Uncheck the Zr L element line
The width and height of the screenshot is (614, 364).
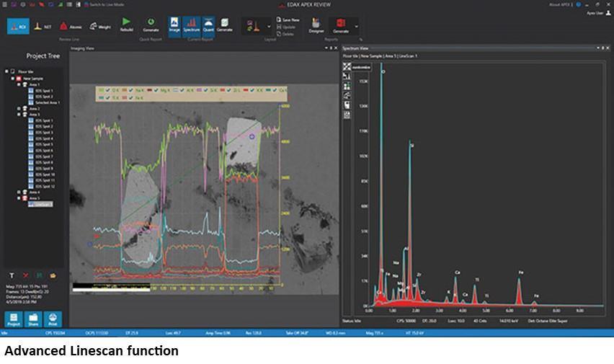(228, 90)
